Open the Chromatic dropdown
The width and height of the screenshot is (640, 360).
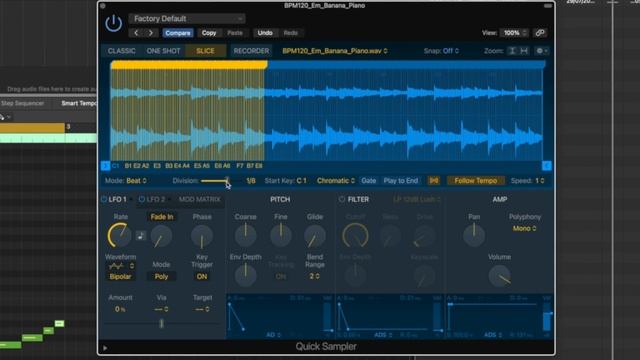point(336,180)
